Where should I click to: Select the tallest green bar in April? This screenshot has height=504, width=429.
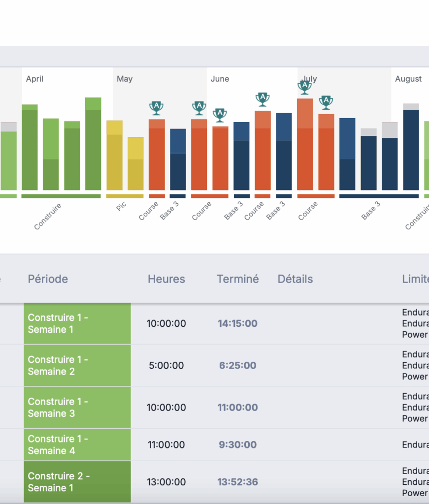coord(93,144)
